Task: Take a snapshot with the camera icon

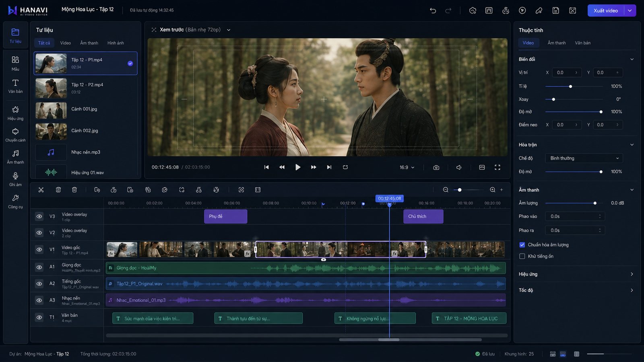Action: [436, 167]
